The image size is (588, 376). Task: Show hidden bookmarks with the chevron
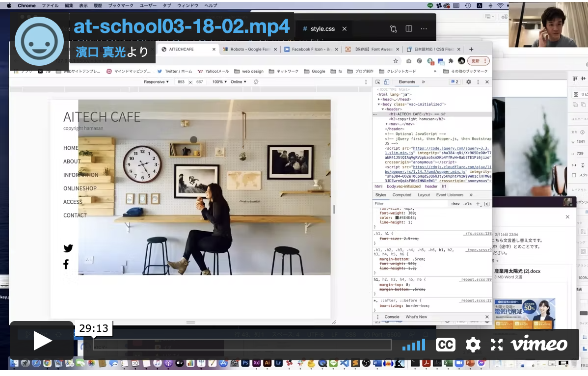pos(435,71)
